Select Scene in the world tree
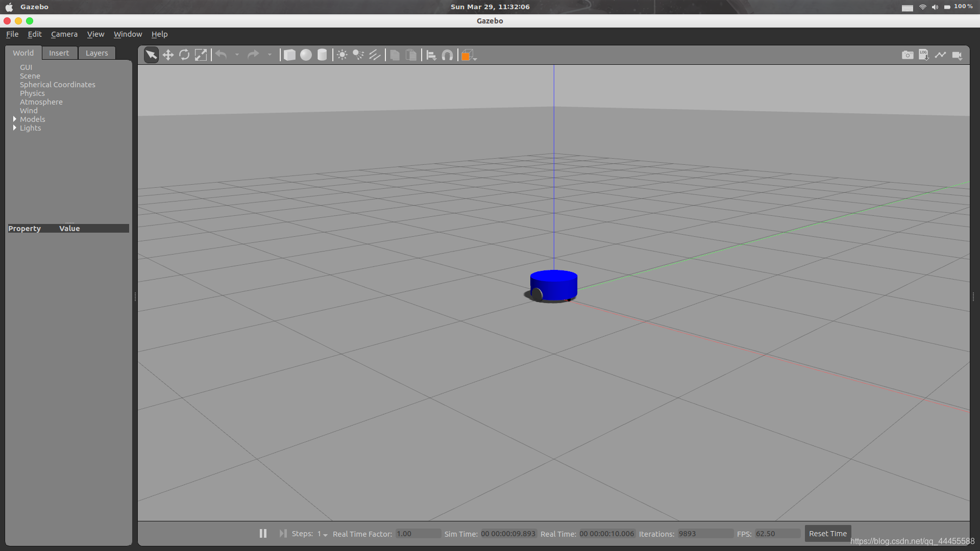The height and width of the screenshot is (551, 980). 30,76
